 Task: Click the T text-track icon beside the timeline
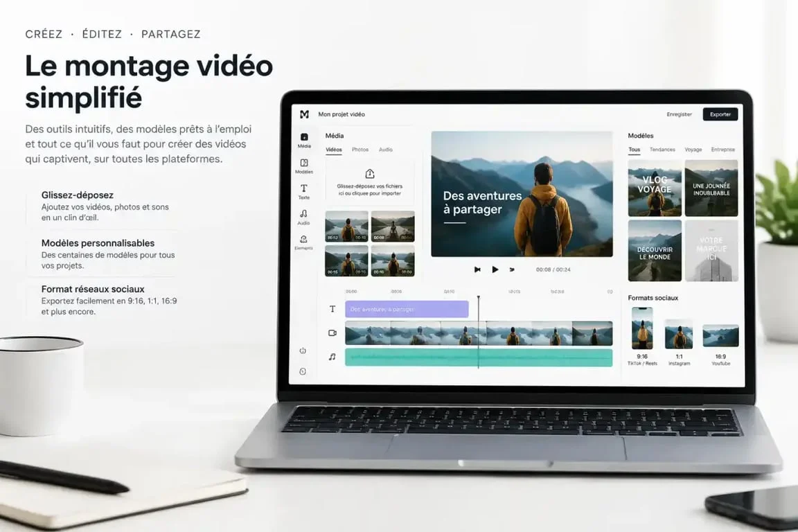(x=332, y=309)
